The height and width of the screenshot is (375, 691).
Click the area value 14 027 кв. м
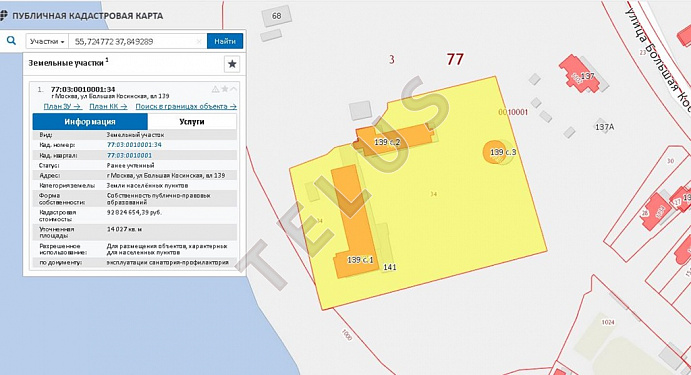[x=124, y=229]
